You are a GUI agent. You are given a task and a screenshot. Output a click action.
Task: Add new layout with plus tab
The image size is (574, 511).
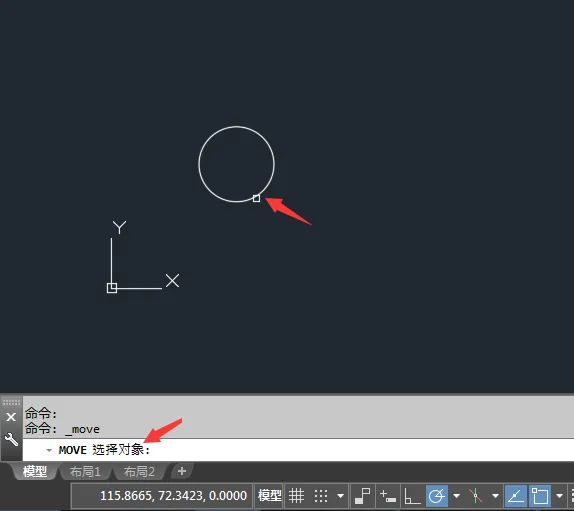click(182, 471)
